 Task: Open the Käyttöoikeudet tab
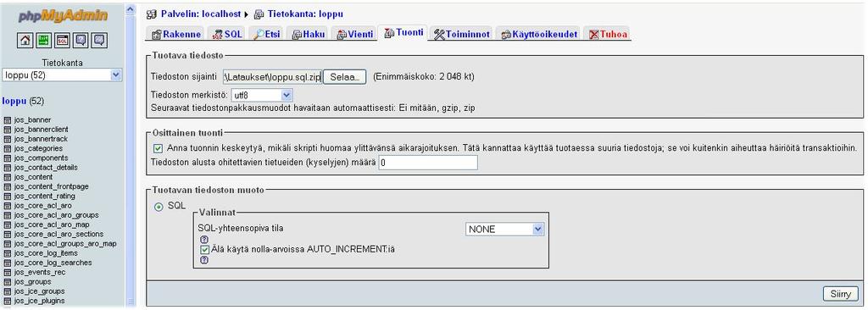click(x=540, y=35)
